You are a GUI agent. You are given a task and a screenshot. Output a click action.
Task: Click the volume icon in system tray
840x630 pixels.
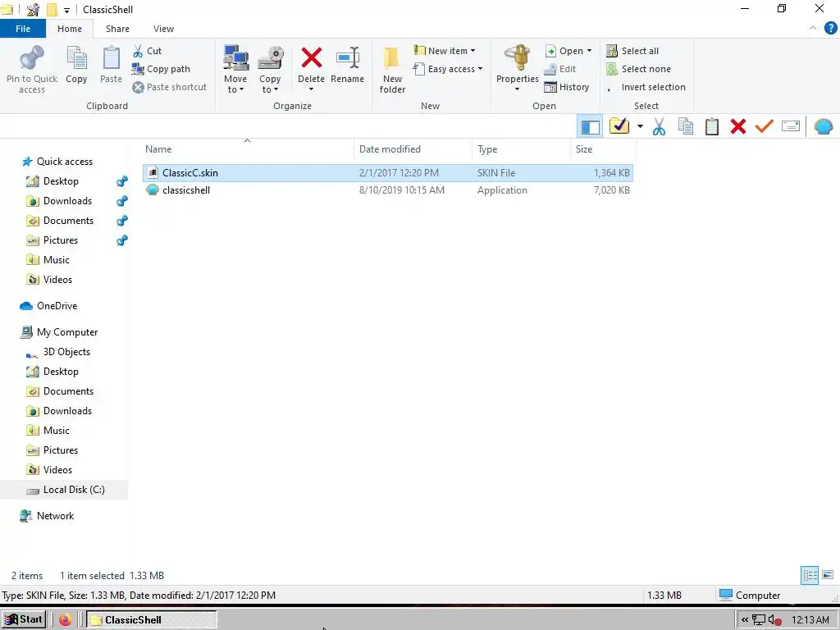(775, 620)
